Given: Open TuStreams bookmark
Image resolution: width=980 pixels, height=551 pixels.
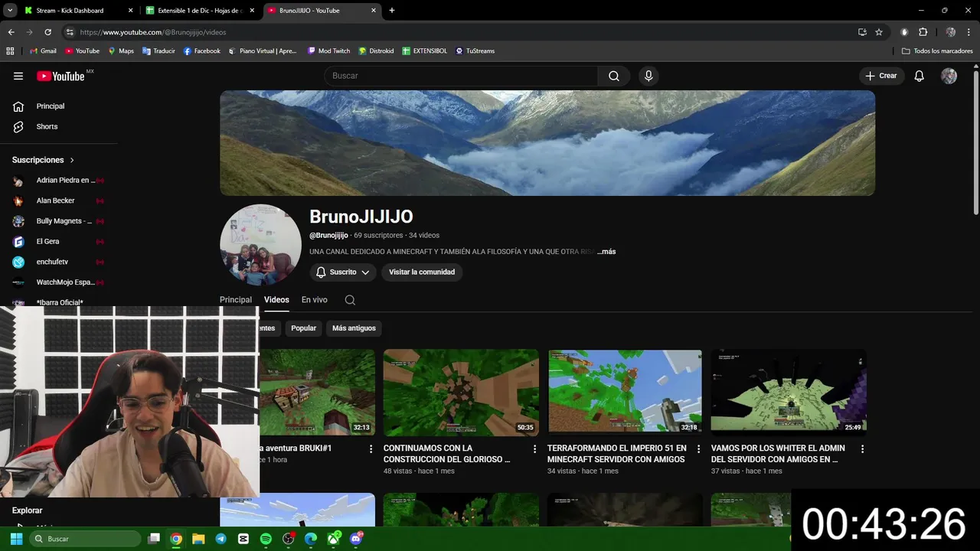Looking at the screenshot, I should pos(475,51).
